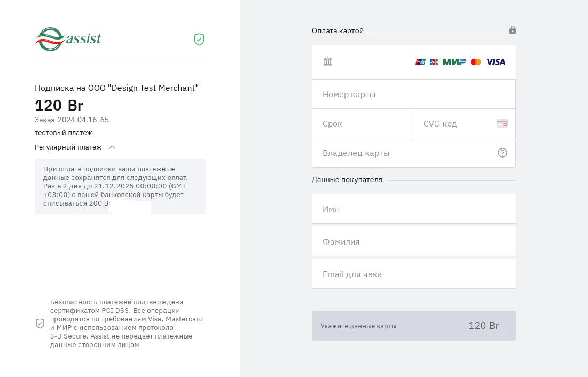Image resolution: width=588 pixels, height=377 pixels.
Task: Focus the card number field
Action: pos(413,95)
